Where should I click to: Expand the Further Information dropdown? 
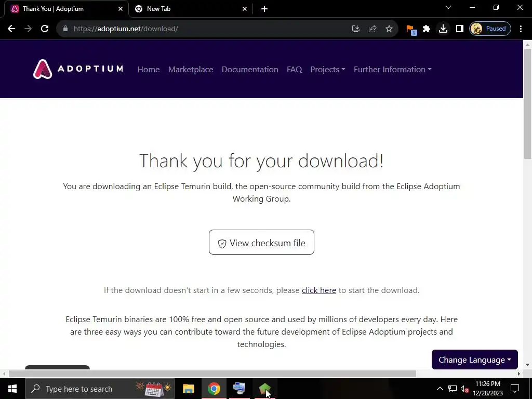(393, 69)
